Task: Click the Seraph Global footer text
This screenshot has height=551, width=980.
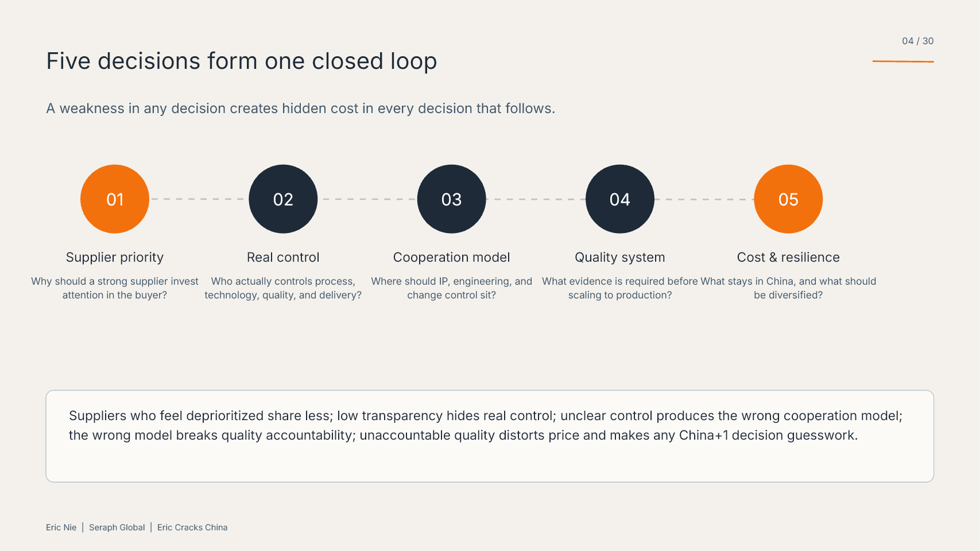Action: click(117, 527)
